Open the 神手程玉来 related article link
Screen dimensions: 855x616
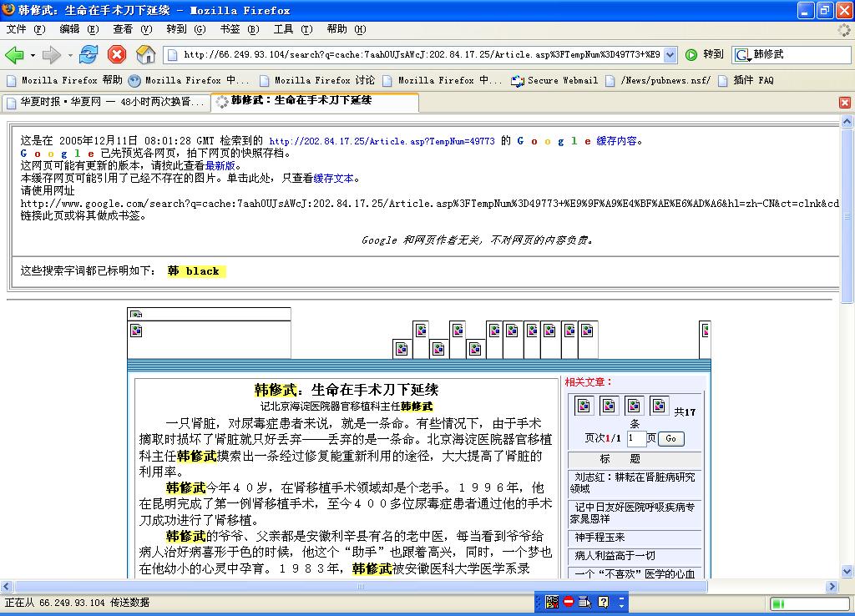coord(600,537)
